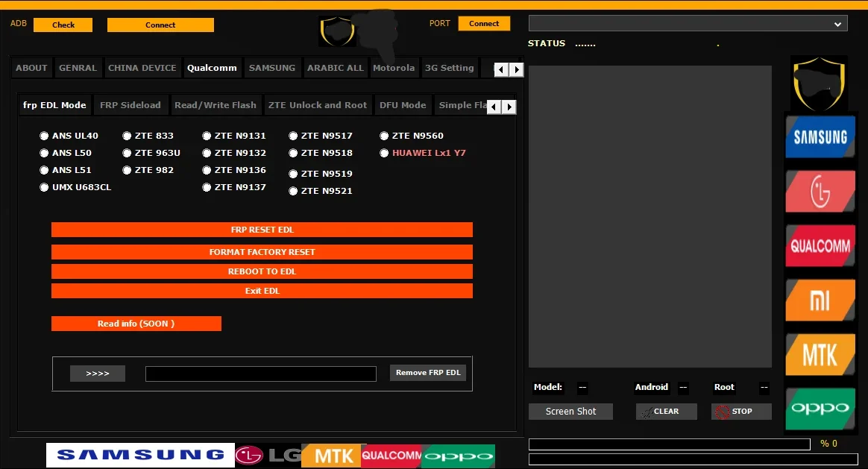Click the ADB Check button
This screenshot has width=868, height=469.
tap(63, 25)
